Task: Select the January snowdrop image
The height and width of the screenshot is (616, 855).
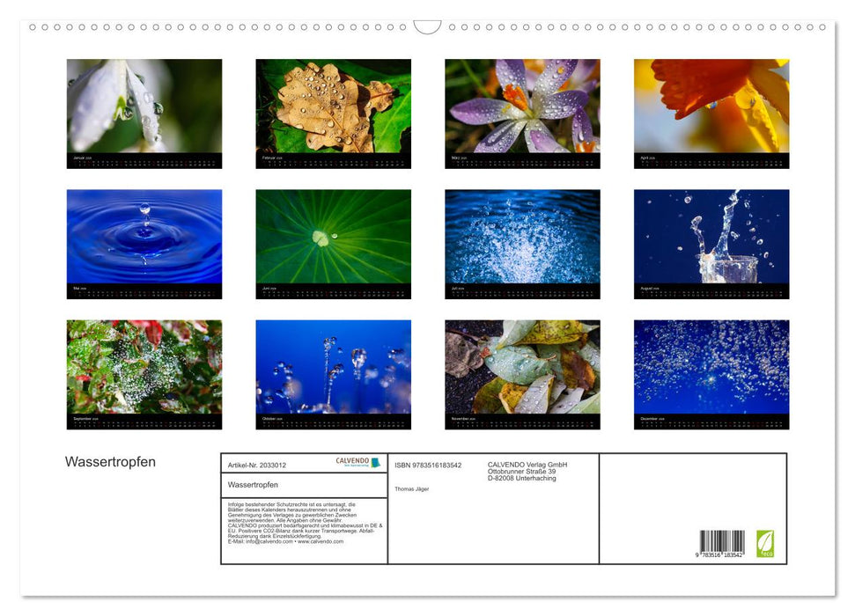Action: tap(144, 106)
